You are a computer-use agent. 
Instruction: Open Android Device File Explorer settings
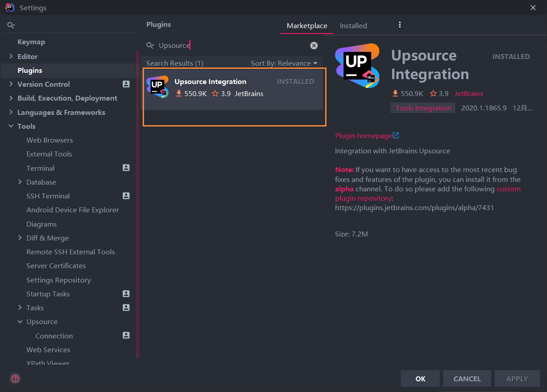click(72, 210)
